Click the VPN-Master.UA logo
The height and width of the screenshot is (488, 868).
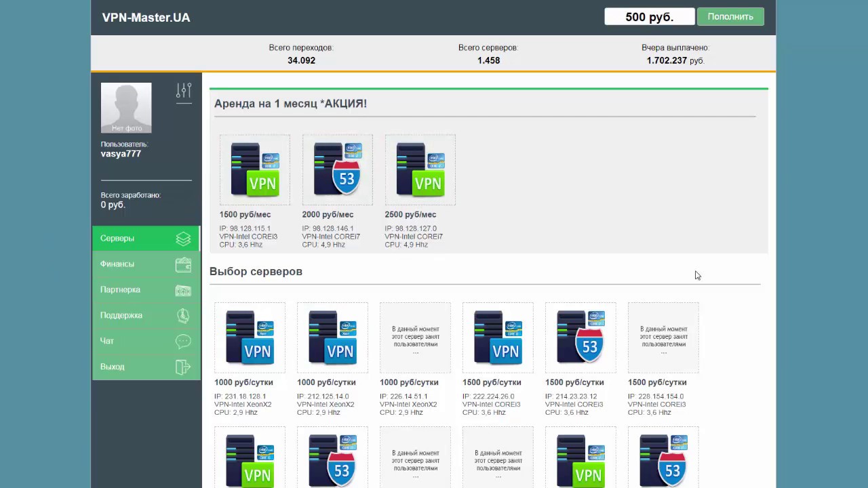[x=146, y=18]
